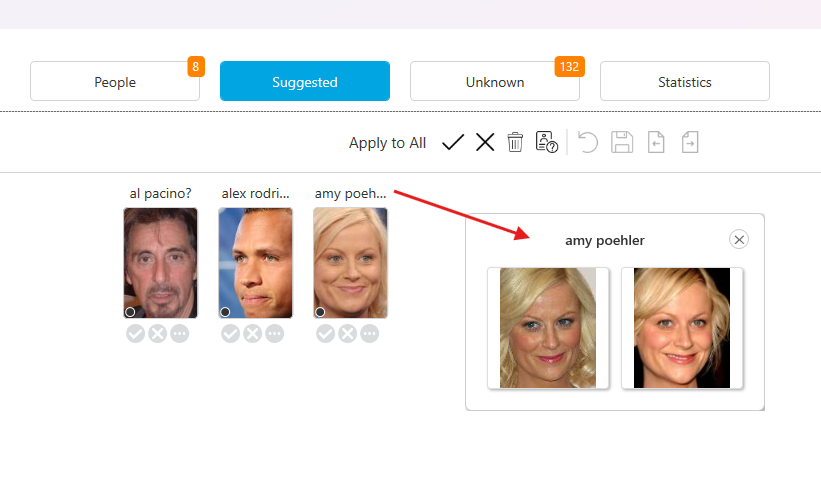
Task: Open the Unknown tab
Action: pos(494,81)
